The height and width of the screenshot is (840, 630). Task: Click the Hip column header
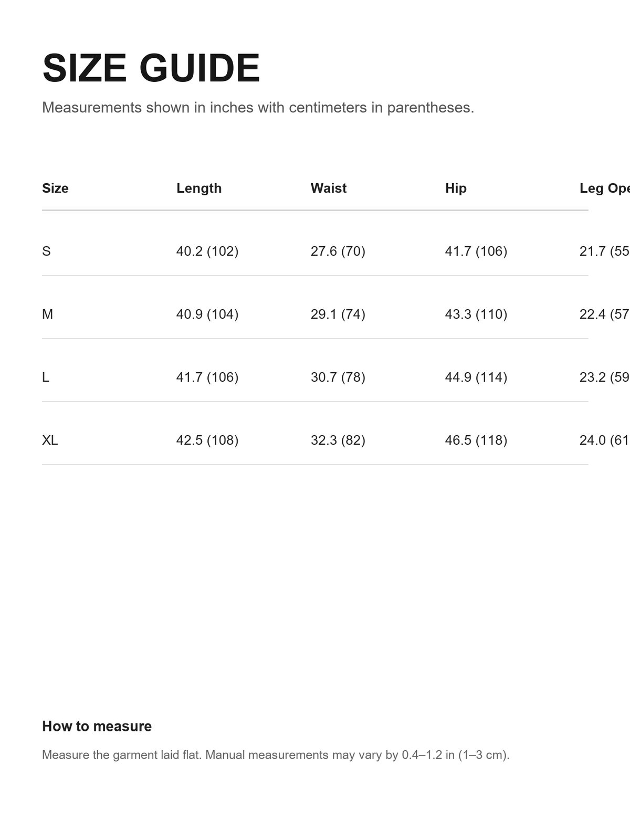(456, 188)
